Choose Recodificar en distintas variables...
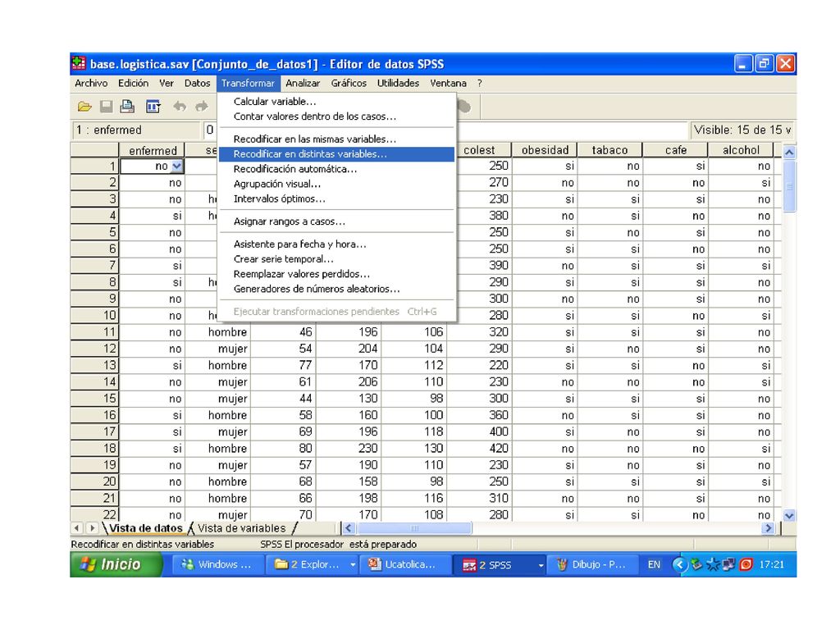This screenshot has width=840, height=630. [x=337, y=153]
